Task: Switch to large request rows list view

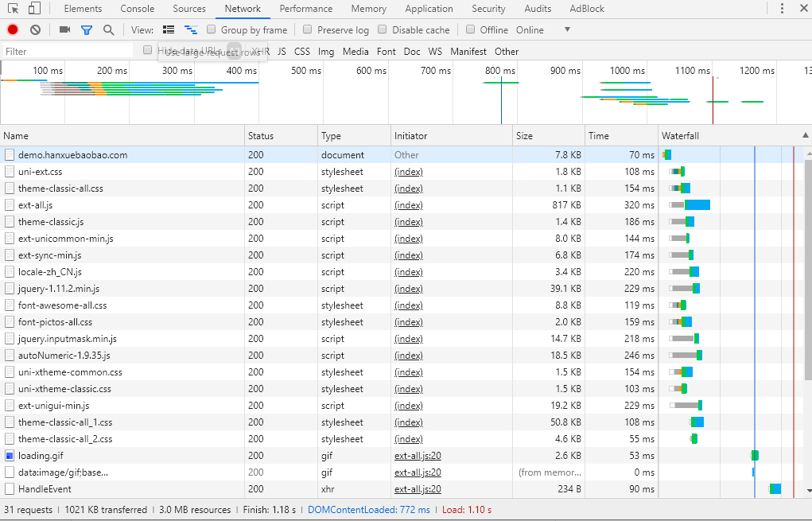Action: (168, 30)
